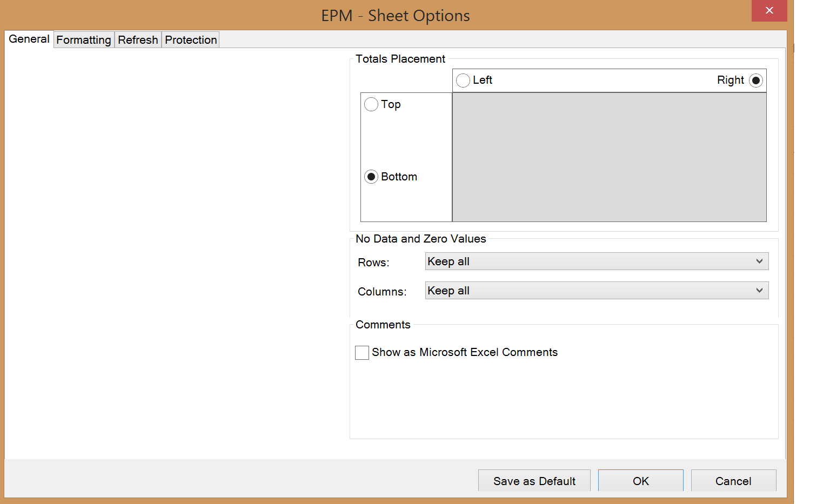Open the Rows Keep all dropdown
The height and width of the screenshot is (504, 830).
coord(597,261)
